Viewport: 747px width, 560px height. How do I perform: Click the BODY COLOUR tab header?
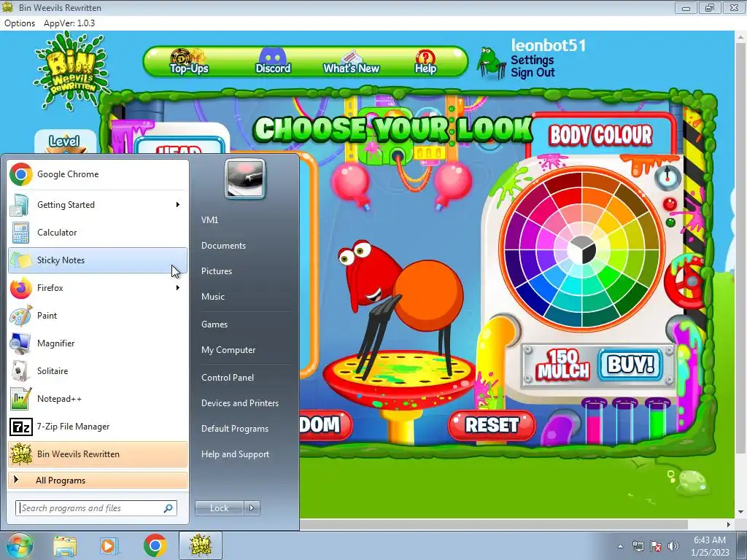click(600, 135)
